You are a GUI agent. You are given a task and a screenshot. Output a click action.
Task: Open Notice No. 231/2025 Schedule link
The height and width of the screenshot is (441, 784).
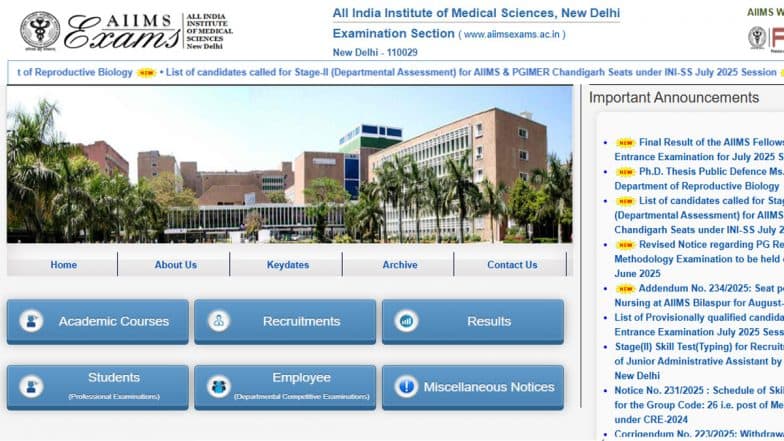(699, 405)
